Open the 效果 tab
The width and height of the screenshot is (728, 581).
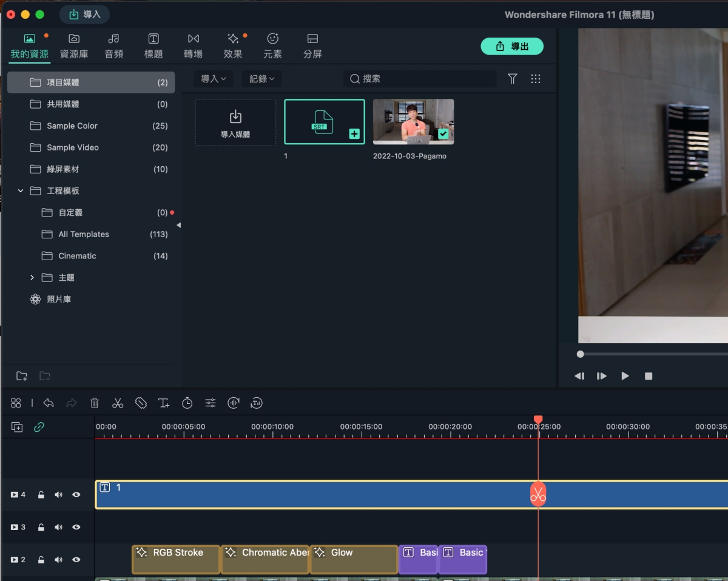coord(233,46)
